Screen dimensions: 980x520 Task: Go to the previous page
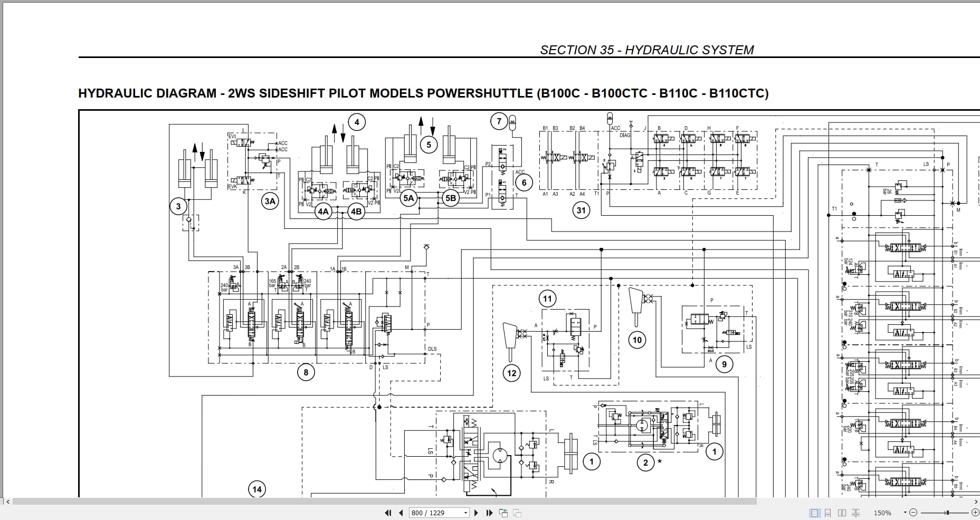(x=401, y=512)
